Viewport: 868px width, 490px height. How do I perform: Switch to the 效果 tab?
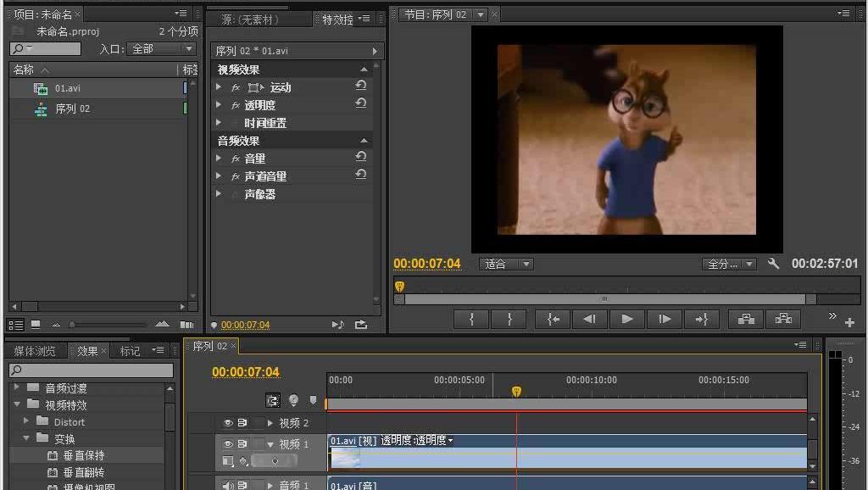point(87,351)
